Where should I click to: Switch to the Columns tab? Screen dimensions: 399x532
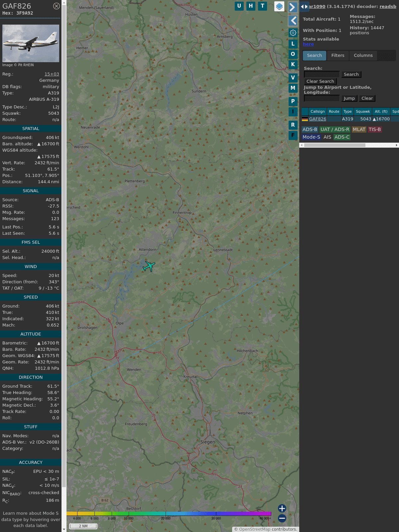coord(363,56)
